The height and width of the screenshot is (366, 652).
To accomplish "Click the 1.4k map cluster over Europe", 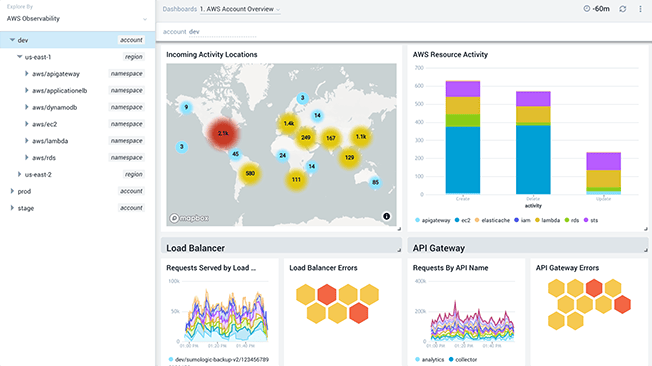I will pyautogui.click(x=289, y=124).
